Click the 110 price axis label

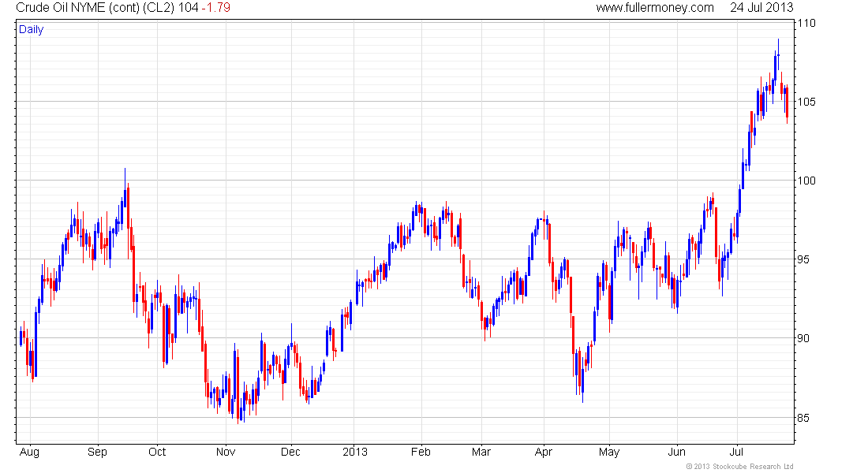click(806, 23)
